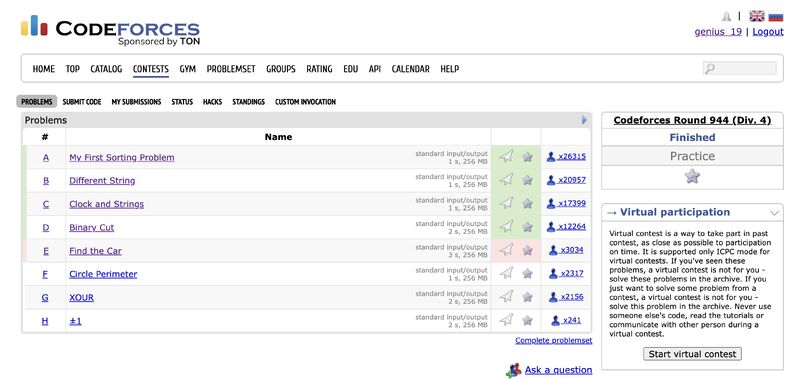The image size is (800, 380).
Task: Open the Clock and Strings problem
Action: click(107, 204)
